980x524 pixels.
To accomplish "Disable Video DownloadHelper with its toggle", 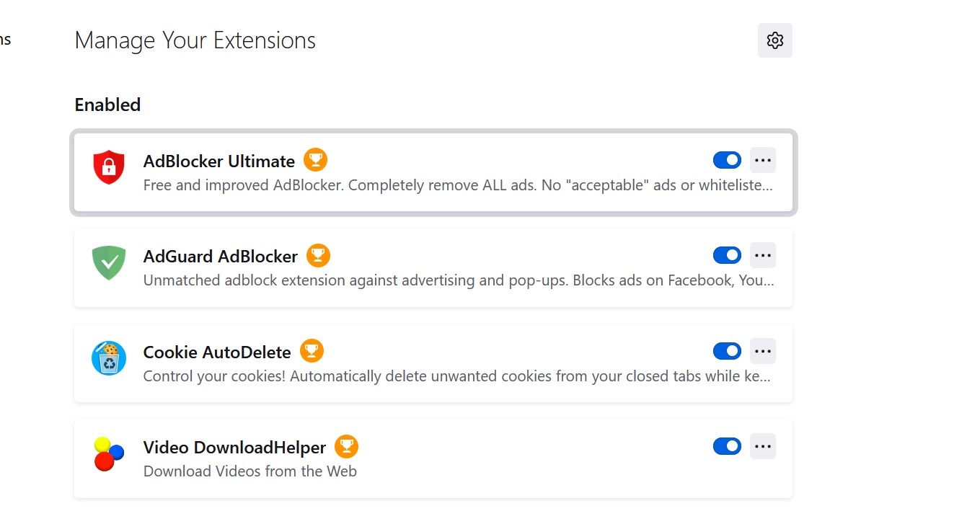I will click(727, 447).
